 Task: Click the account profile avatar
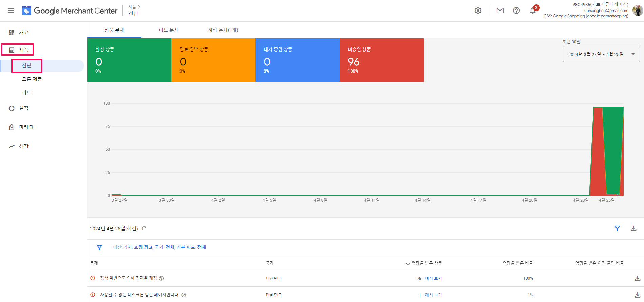638,11
